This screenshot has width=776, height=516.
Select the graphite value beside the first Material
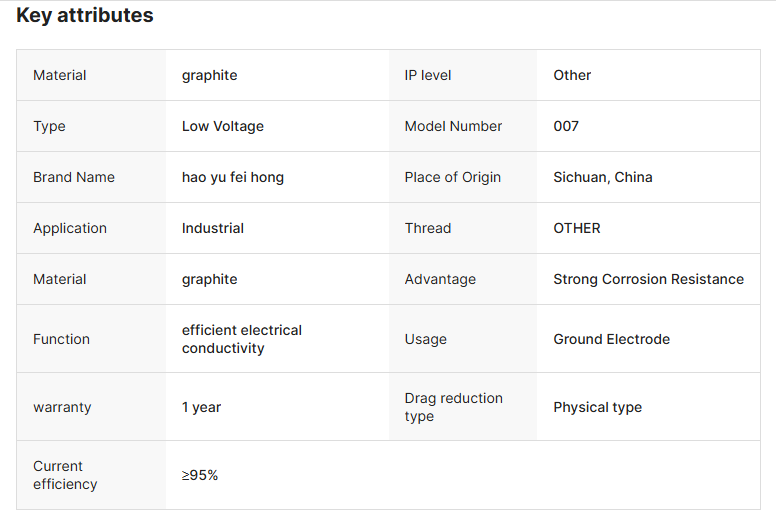[209, 75]
